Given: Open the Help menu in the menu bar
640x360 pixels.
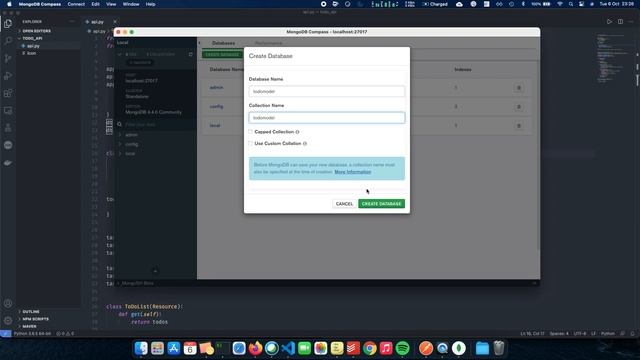Looking at the screenshot, I should [151, 4].
